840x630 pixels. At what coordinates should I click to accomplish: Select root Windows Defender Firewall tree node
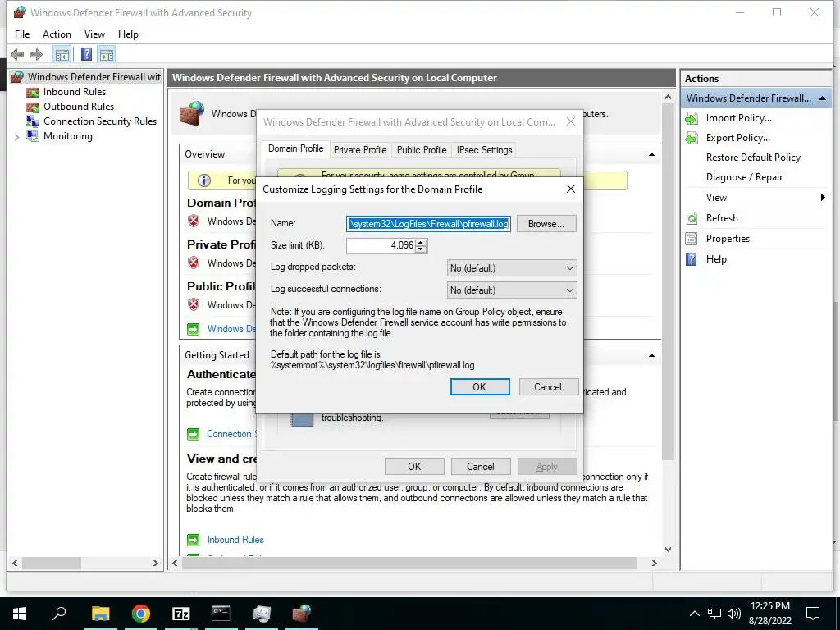click(x=95, y=77)
